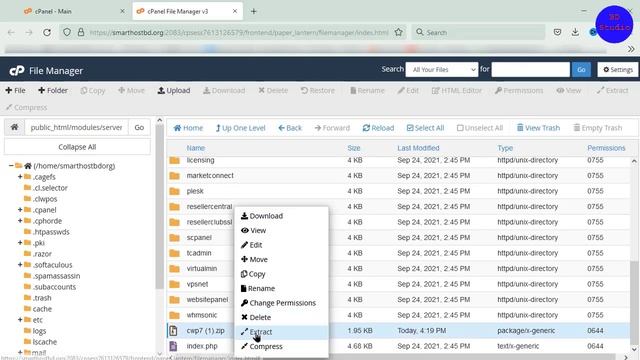Expand the .pki folder tree node
This screenshot has width=640, height=360.
pyautogui.click(x=20, y=243)
